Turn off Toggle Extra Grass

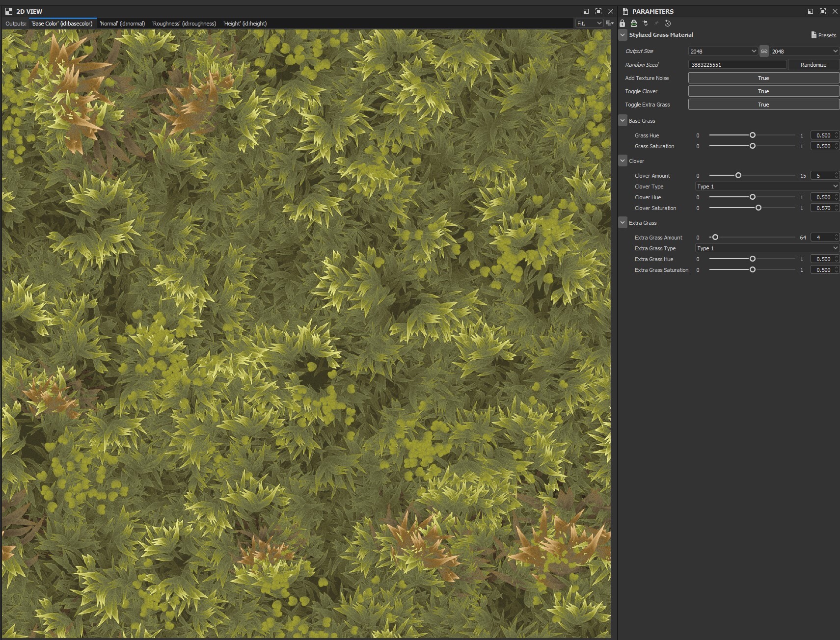tap(763, 104)
